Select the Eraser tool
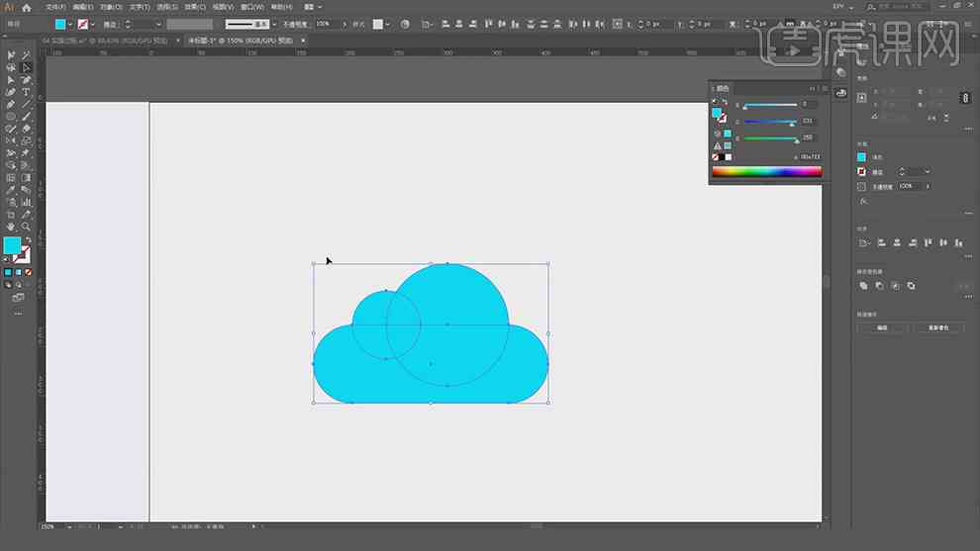The width and height of the screenshot is (980, 551). [27, 129]
